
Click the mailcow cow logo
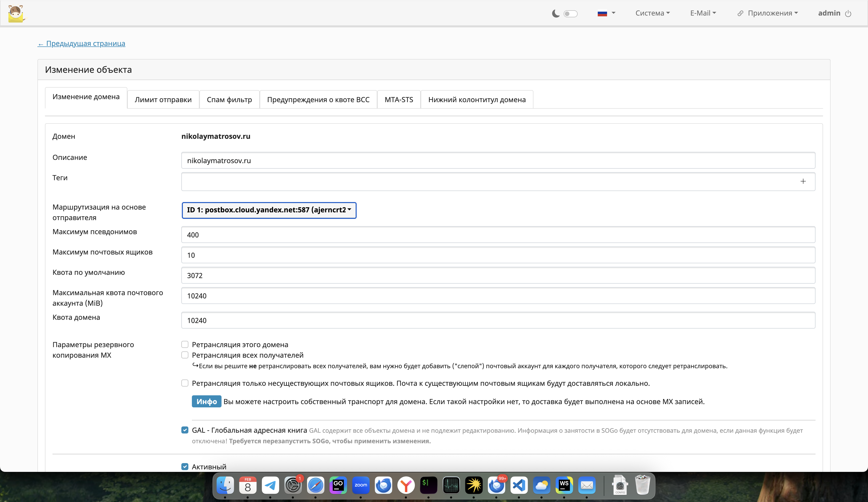click(16, 14)
